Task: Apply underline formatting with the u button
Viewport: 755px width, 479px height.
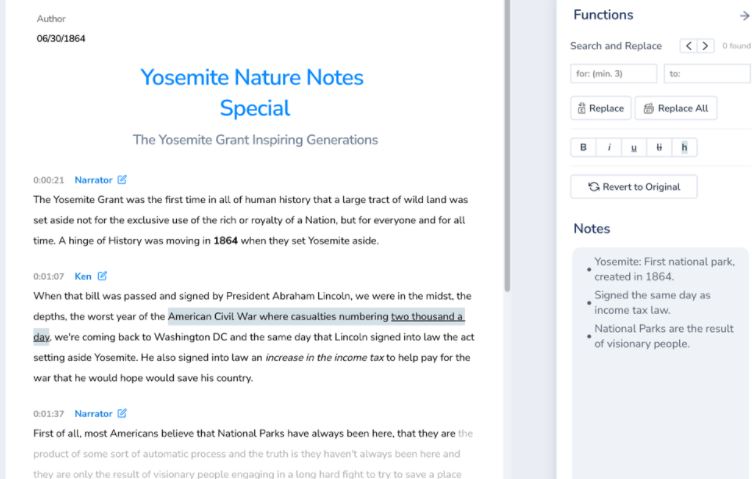Action: [x=634, y=147]
